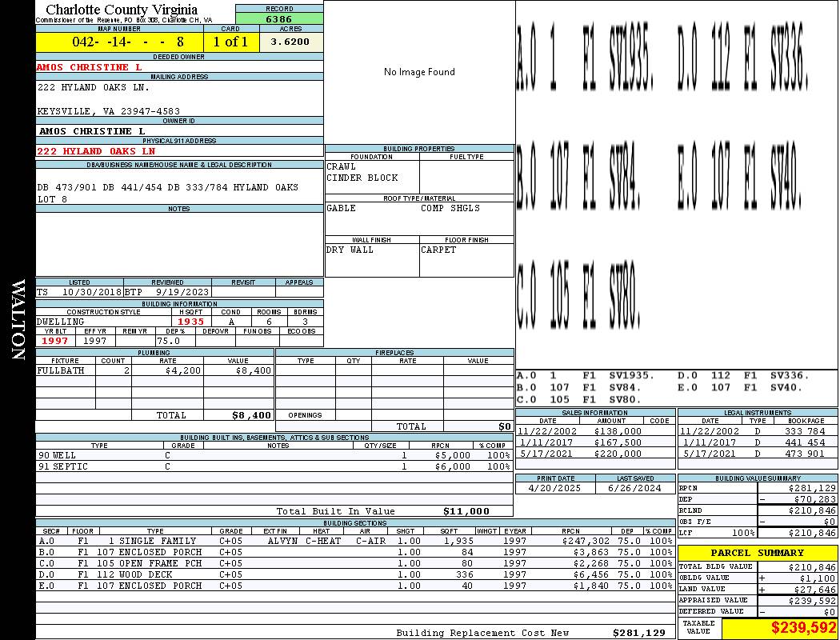This screenshot has height=640, width=840.
Task: Click the Building Replacement Cost New $281,129 at bottom
Action: pyautogui.click(x=638, y=633)
